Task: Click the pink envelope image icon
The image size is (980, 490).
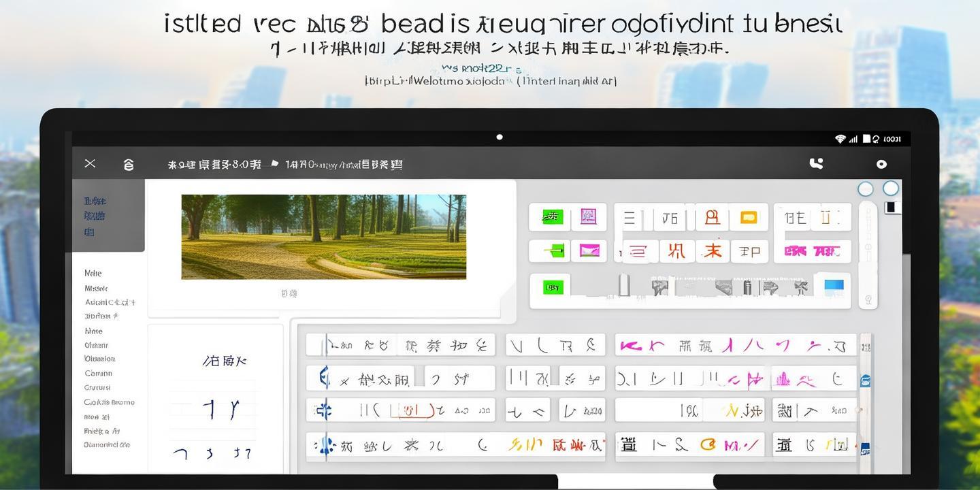Action: tap(589, 251)
